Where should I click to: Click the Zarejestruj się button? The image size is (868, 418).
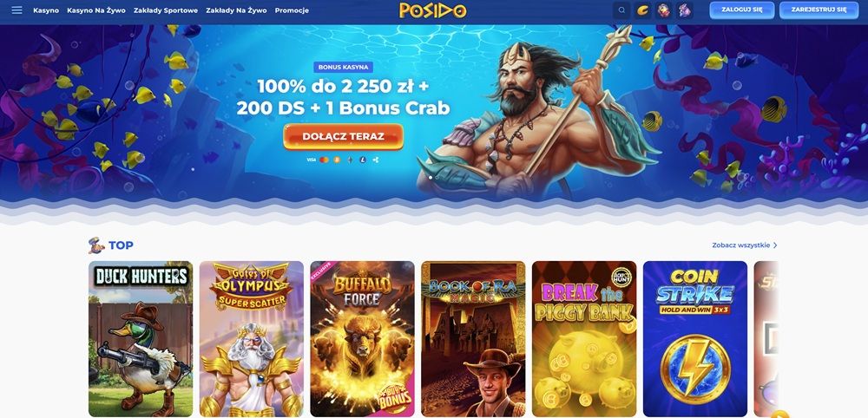pos(819,10)
